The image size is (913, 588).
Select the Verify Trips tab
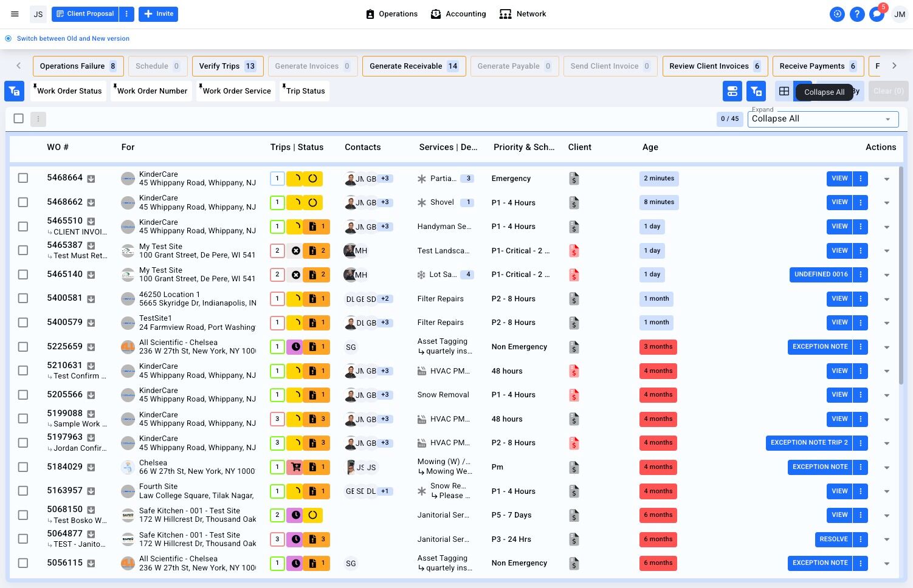coord(227,66)
